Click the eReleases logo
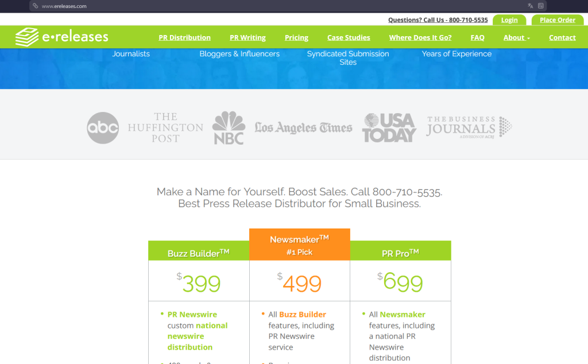 pos(62,37)
